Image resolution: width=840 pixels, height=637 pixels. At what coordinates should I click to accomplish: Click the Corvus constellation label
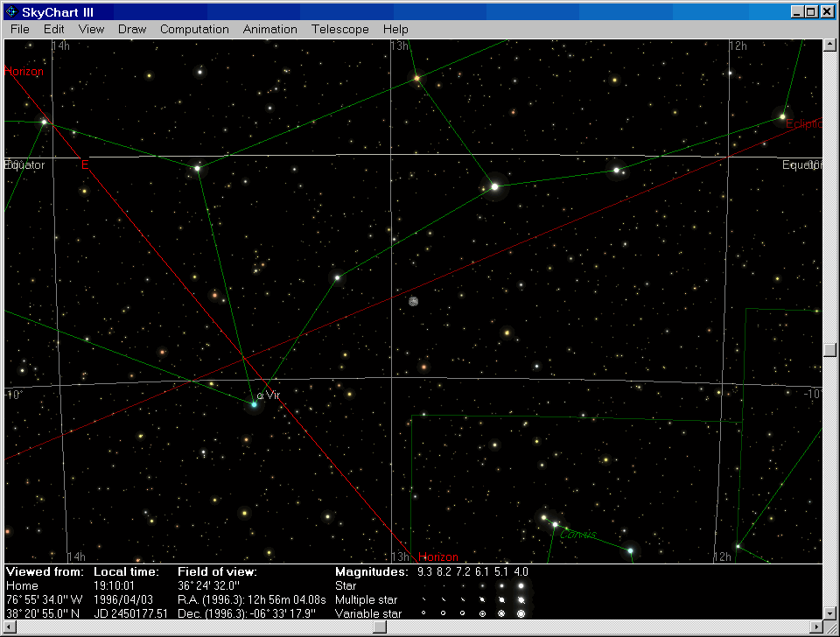[x=577, y=534]
